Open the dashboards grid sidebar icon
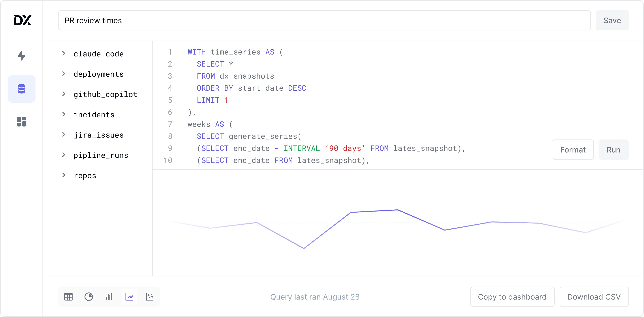This screenshot has width=644, height=317. coord(22,122)
